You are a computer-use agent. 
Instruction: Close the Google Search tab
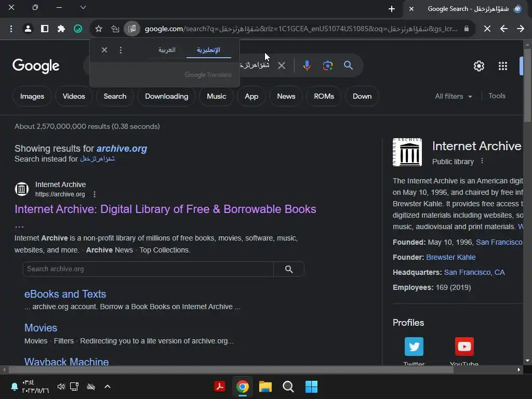[411, 9]
